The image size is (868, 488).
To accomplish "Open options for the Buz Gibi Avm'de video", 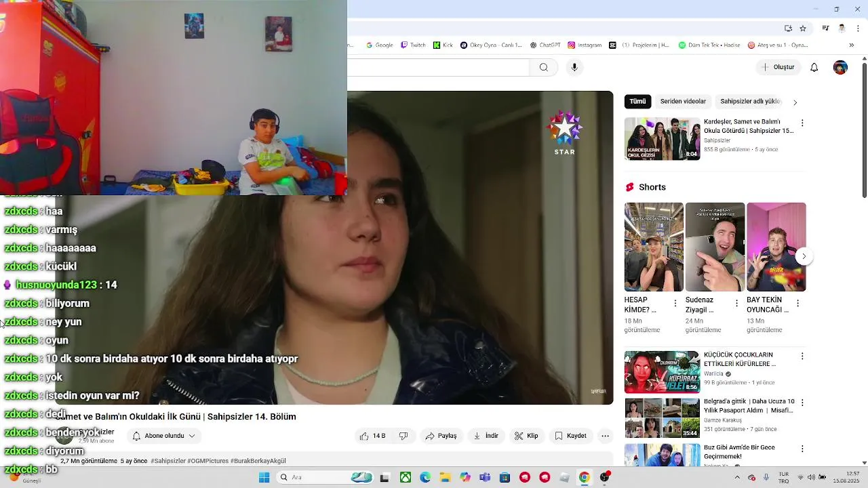I will (802, 449).
